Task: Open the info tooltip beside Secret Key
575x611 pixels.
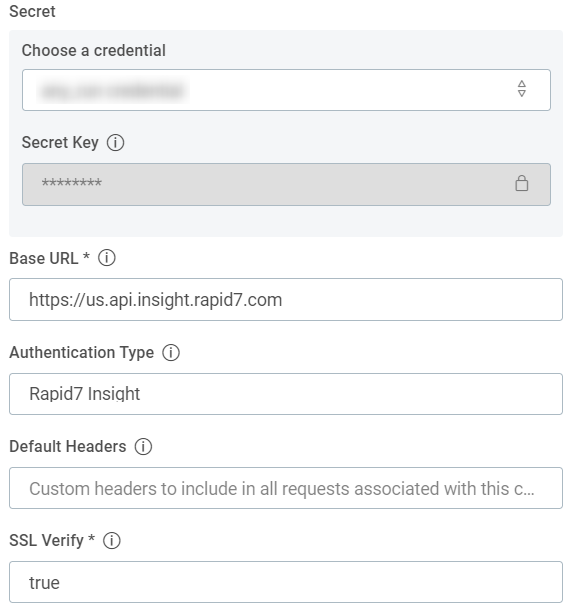Action: point(116,143)
